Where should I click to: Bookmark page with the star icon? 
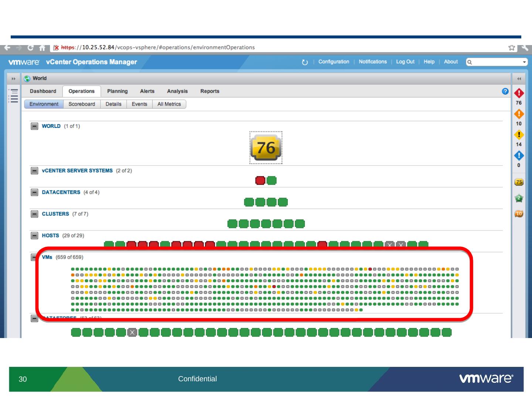(511, 48)
